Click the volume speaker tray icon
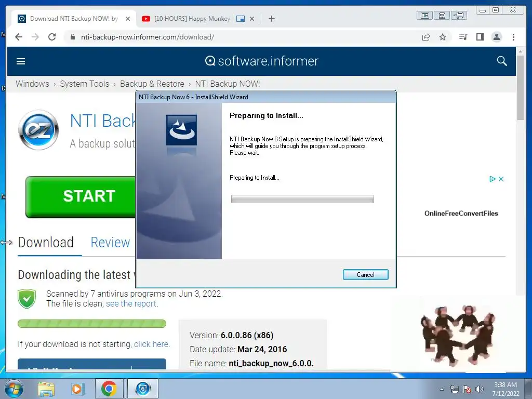This screenshot has height=399, width=532. (480, 389)
